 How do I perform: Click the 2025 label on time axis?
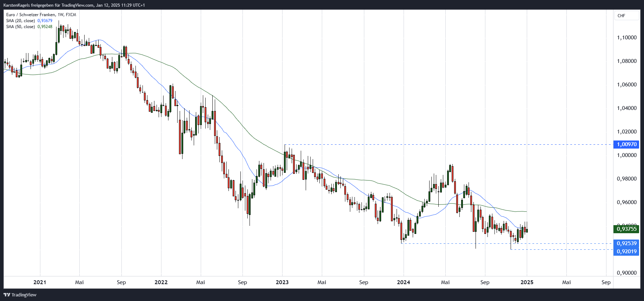[x=527, y=282]
